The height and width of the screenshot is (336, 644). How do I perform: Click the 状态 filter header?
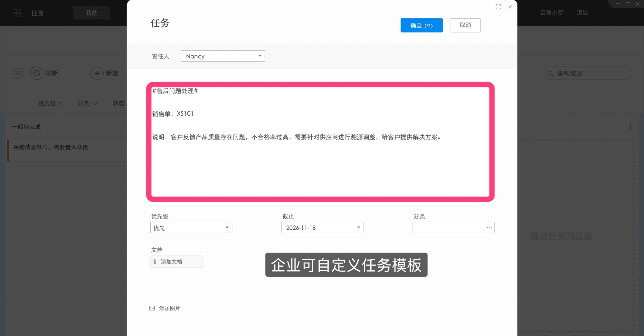tap(118, 103)
